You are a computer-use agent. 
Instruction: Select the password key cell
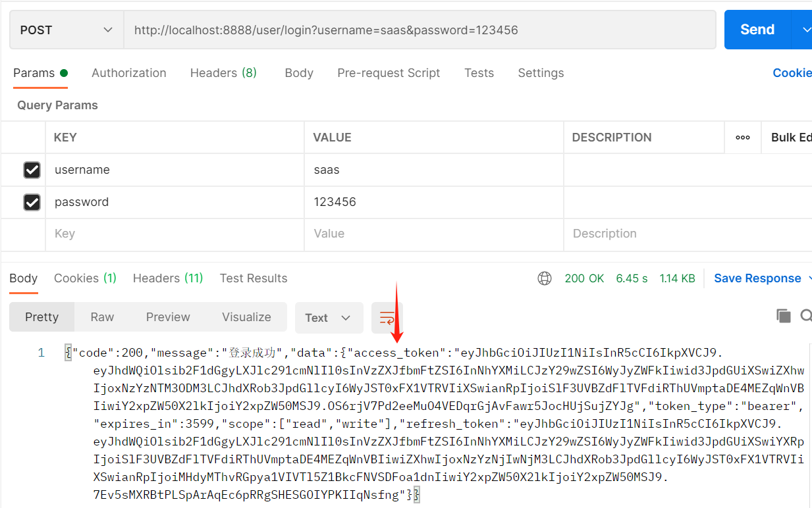(175, 202)
